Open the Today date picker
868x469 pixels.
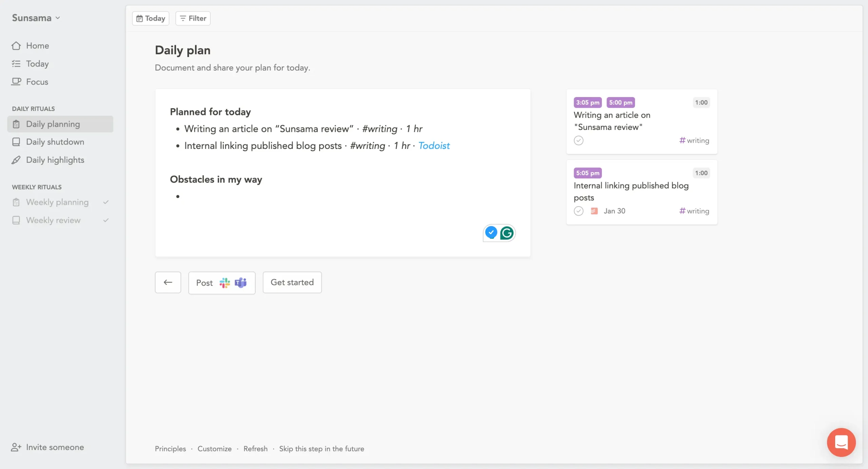pos(151,18)
